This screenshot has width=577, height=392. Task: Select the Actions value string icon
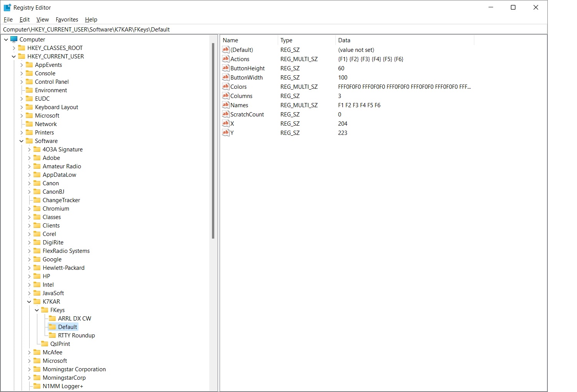point(226,59)
